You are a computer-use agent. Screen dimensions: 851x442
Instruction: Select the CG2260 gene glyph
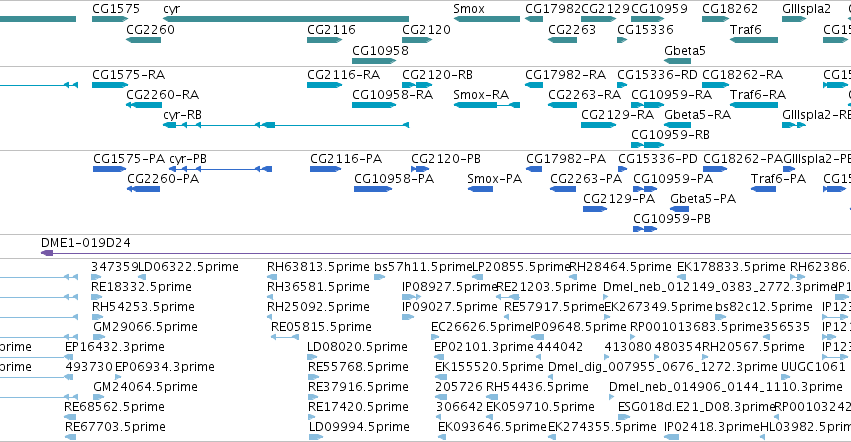pyautogui.click(x=143, y=40)
